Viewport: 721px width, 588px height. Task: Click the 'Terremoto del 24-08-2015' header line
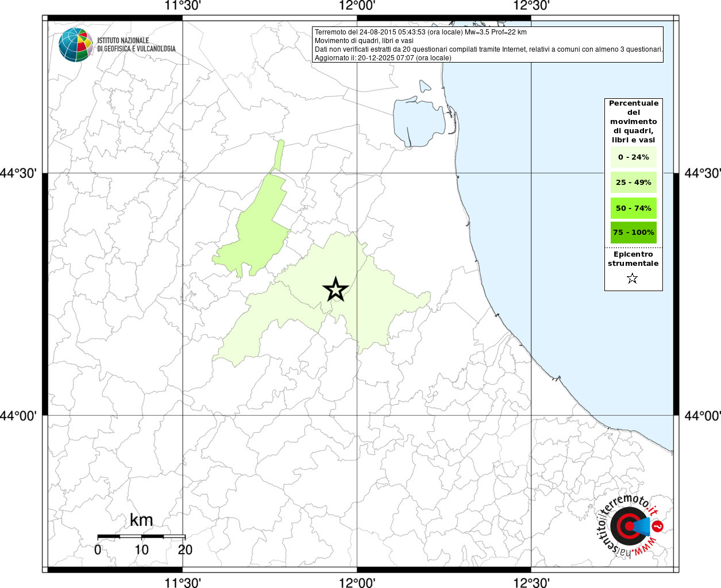pos(421,32)
